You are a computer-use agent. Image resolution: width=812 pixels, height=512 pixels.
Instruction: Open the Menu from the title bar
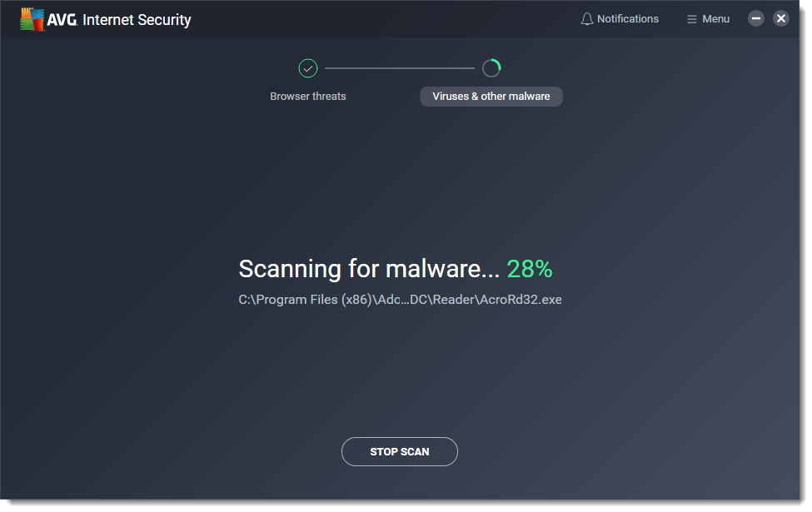708,17
